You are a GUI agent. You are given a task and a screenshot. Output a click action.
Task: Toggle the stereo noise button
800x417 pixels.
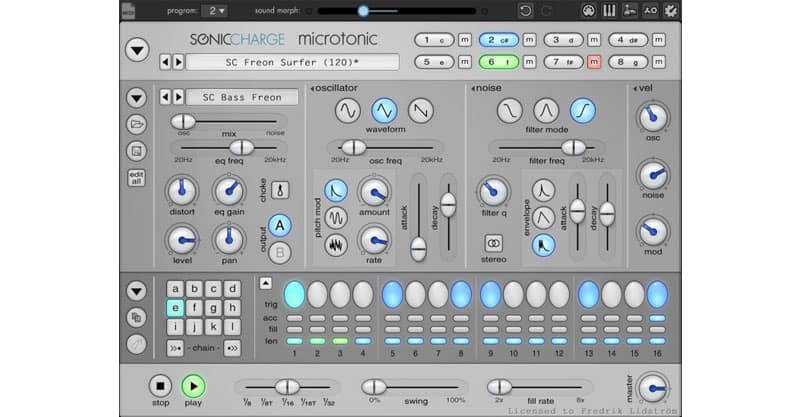point(493,243)
